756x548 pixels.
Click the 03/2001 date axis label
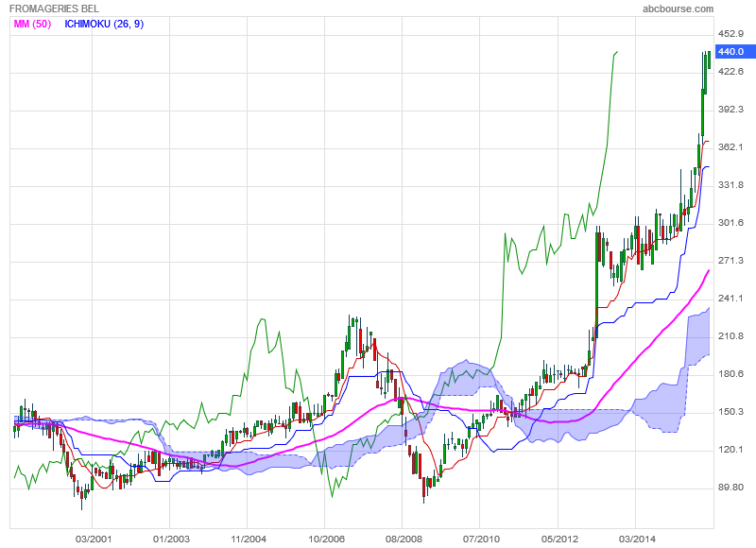pos(94,539)
